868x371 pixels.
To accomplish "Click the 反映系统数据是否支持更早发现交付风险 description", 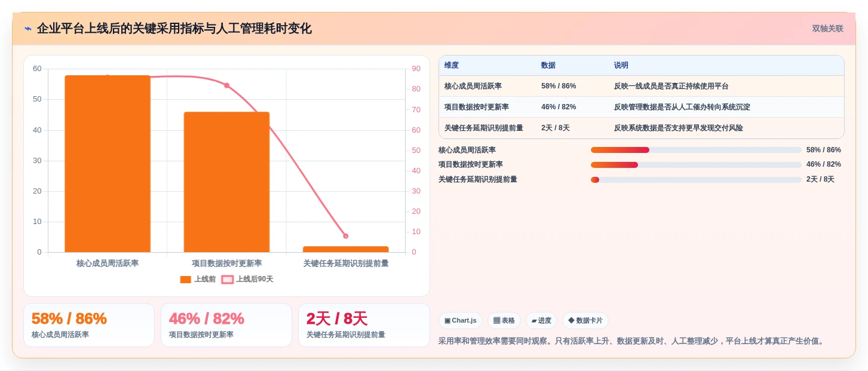I will pos(679,128).
